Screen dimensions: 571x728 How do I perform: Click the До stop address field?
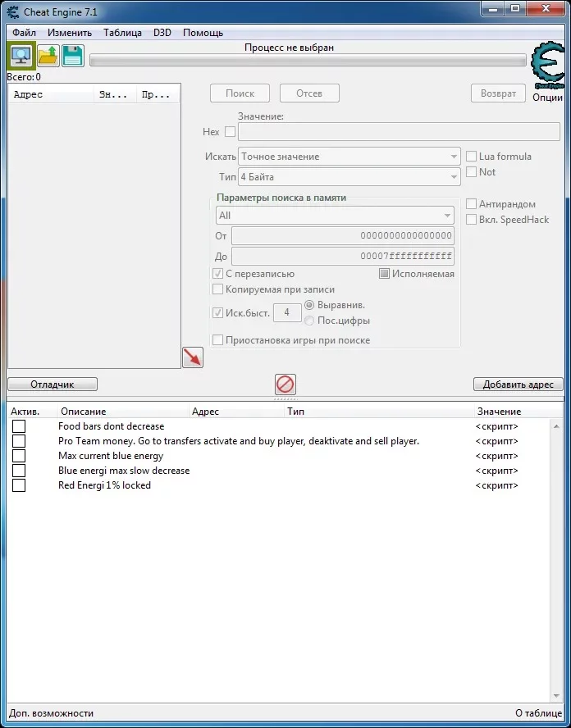(343, 257)
